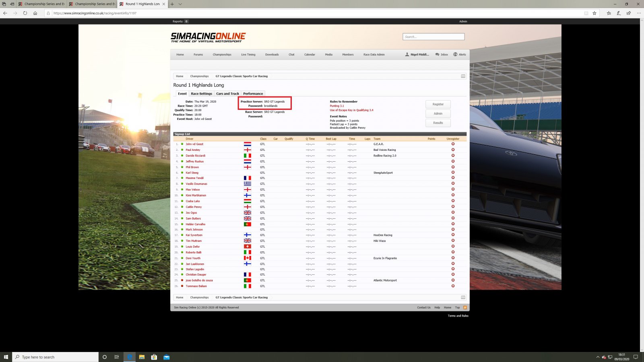Click the Alerts globe icon
Image resolution: width=644 pixels, height=362 pixels.
tap(455, 54)
